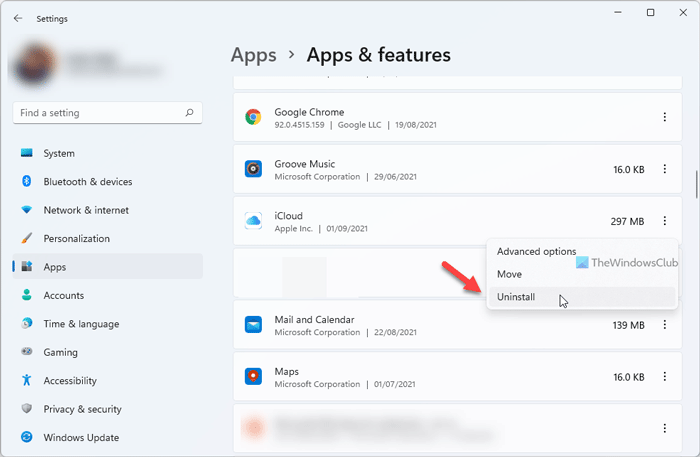Open the three-dot menu for Mail and Calendar
700x457 pixels.
pos(664,324)
